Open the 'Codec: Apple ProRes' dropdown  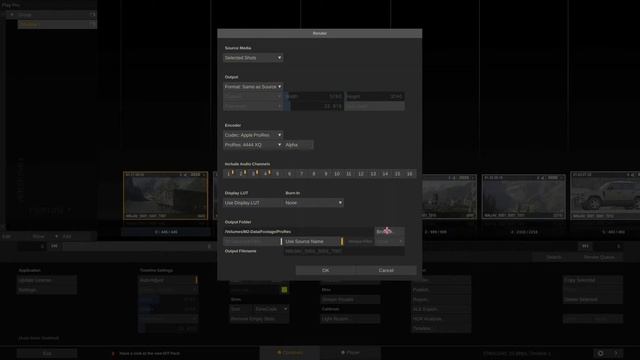click(253, 135)
